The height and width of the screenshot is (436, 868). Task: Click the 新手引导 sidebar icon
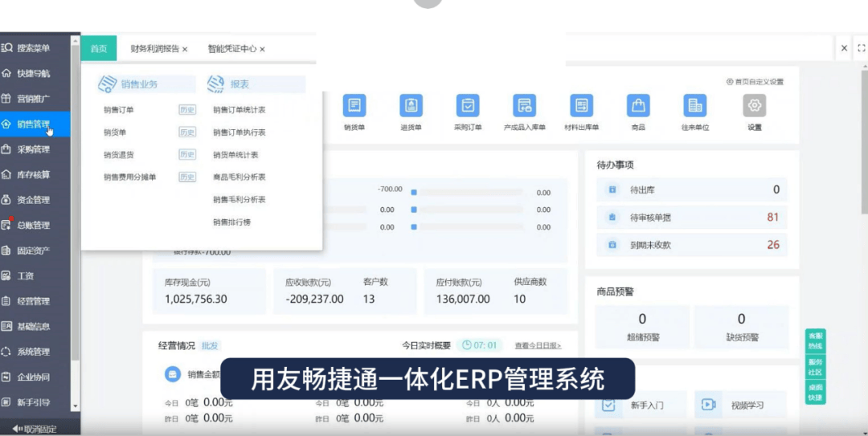pyautogui.click(x=6, y=402)
